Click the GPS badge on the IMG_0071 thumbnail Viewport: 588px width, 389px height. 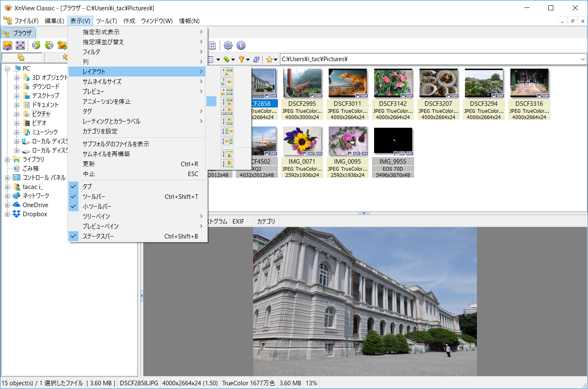tap(319, 153)
